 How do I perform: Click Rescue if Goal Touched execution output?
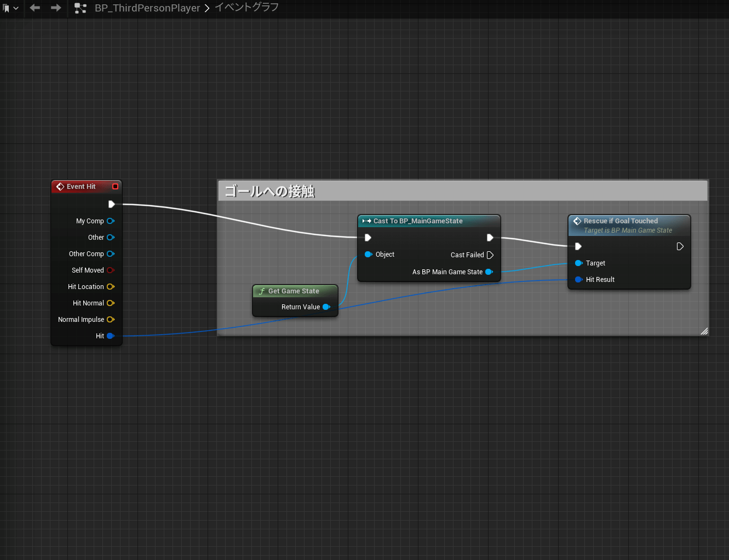[x=680, y=247]
